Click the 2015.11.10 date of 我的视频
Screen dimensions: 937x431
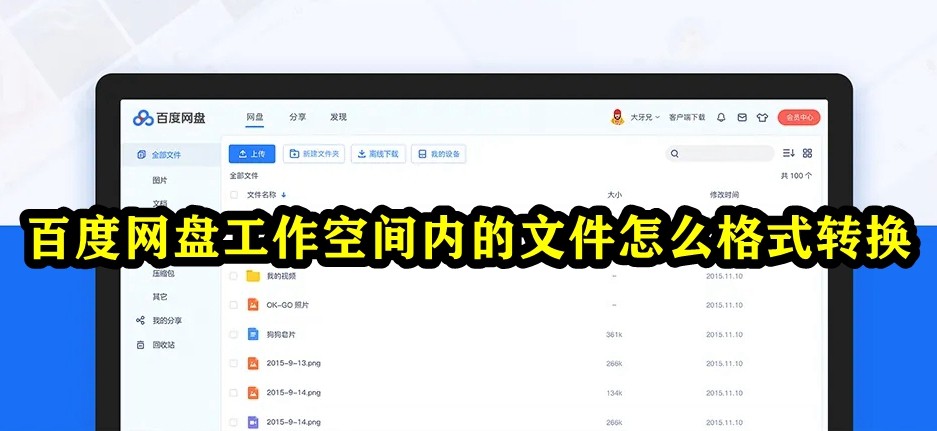pyautogui.click(x=724, y=276)
